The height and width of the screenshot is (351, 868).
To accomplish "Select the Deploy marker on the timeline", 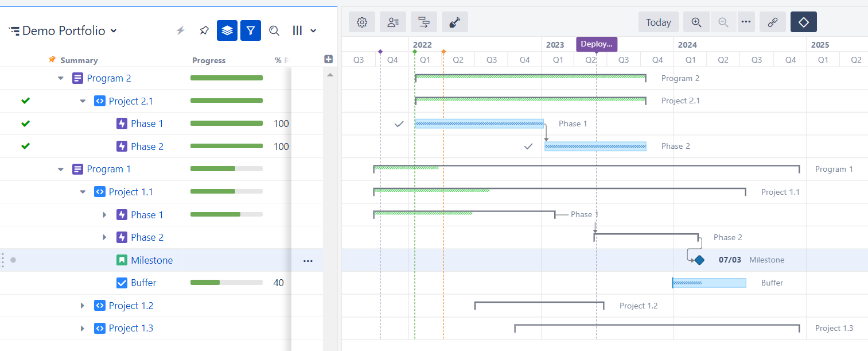I will tap(597, 44).
